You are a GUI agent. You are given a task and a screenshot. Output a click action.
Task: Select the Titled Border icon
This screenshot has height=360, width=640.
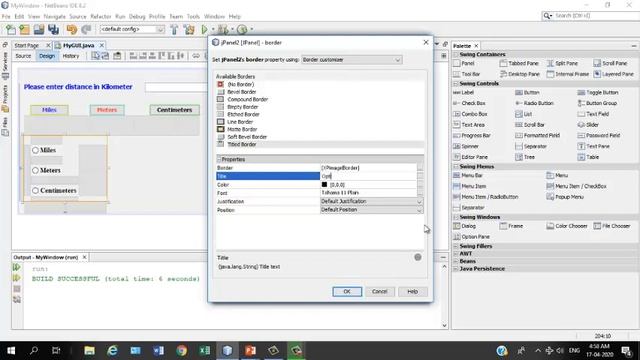pos(220,144)
